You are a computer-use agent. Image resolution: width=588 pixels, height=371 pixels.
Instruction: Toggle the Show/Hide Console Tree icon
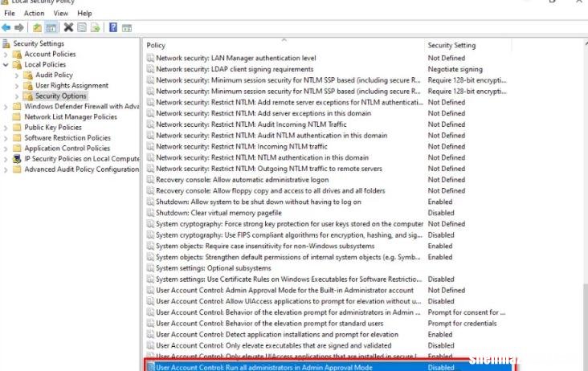click(51, 27)
